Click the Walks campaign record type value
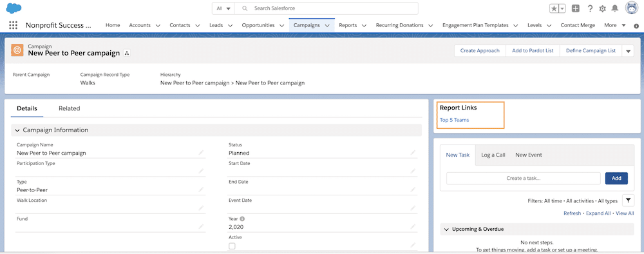 click(x=88, y=83)
